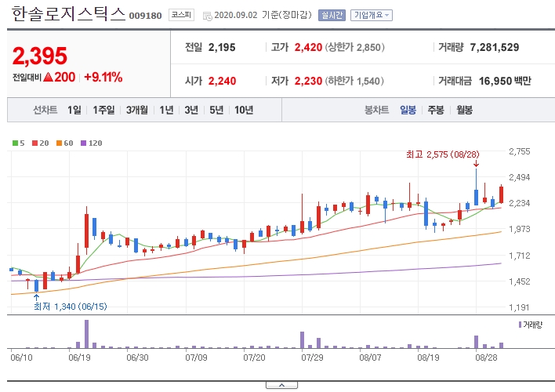Viewport: 555px width, 392px height.
Task: Select the 1일 line chart tab
Action: point(74,110)
